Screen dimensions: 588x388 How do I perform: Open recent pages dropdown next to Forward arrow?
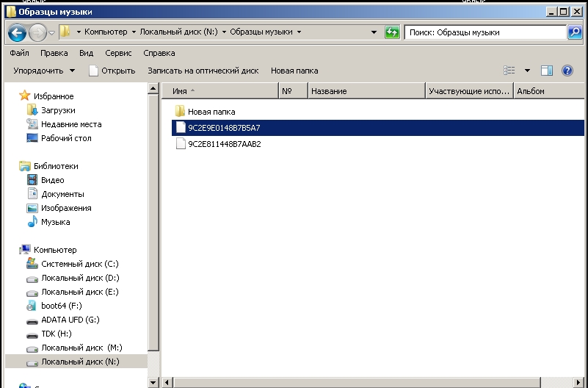click(x=52, y=32)
